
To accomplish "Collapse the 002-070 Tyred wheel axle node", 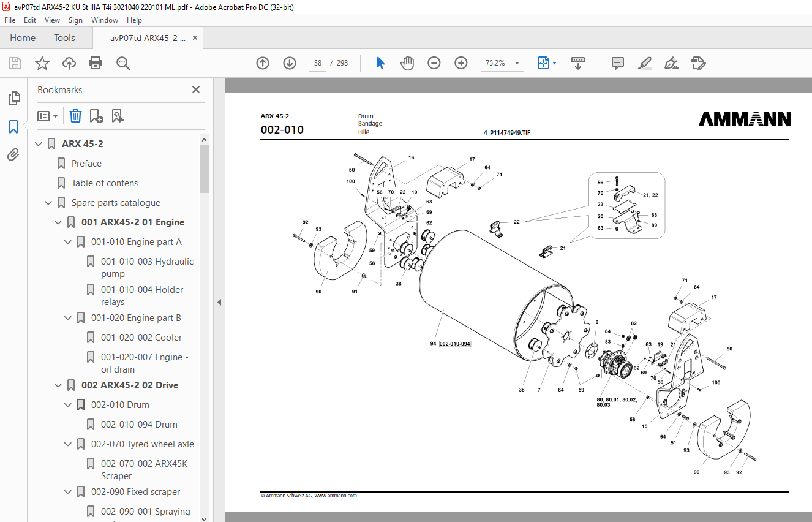I will [68, 444].
